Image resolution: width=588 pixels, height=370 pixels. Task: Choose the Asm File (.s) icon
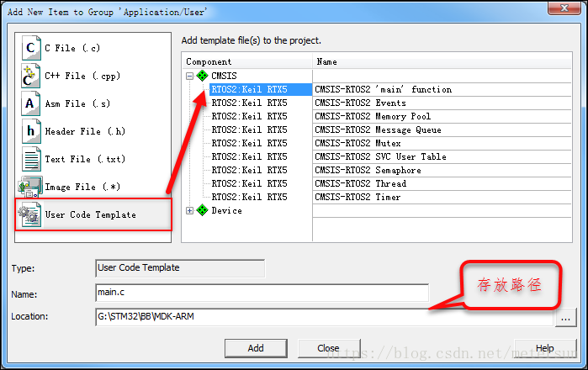(x=31, y=103)
